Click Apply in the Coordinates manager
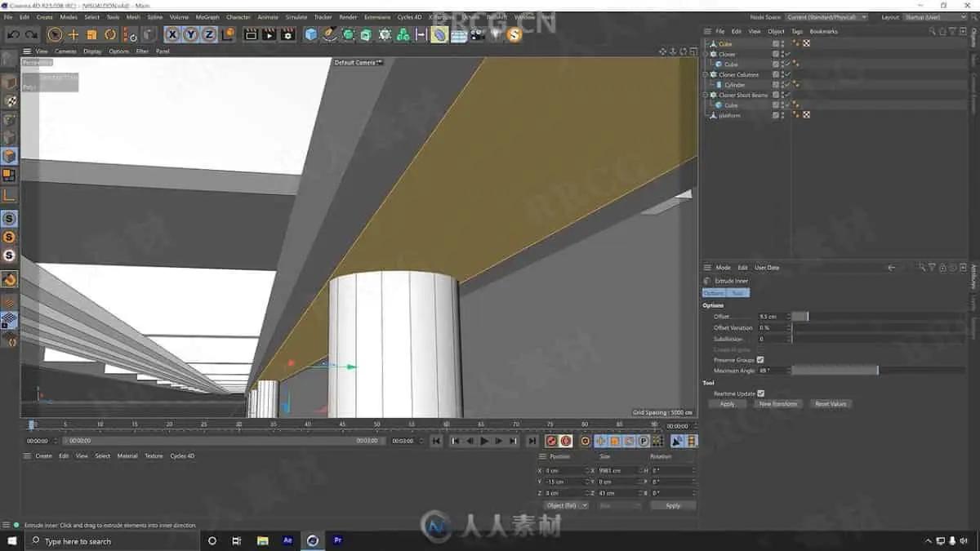Viewport: 980px width, 551px height. point(673,505)
